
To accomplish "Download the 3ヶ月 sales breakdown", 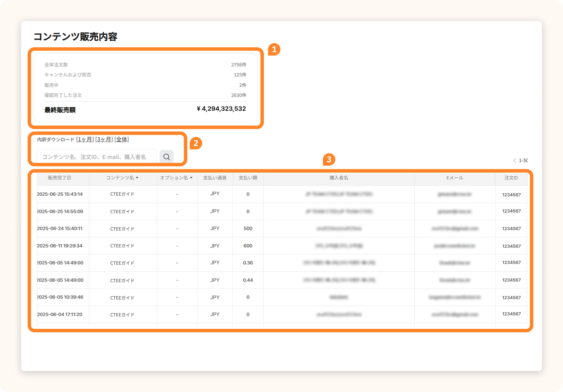I will (104, 139).
